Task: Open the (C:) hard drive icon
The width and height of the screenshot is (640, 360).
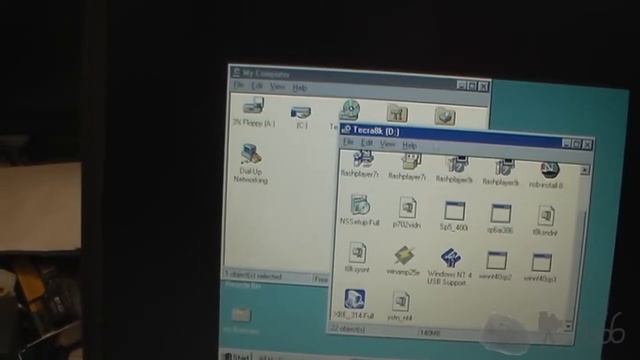Action: 301,112
